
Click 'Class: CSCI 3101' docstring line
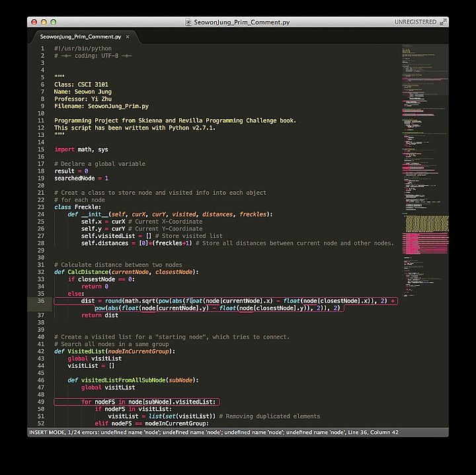[x=81, y=85]
